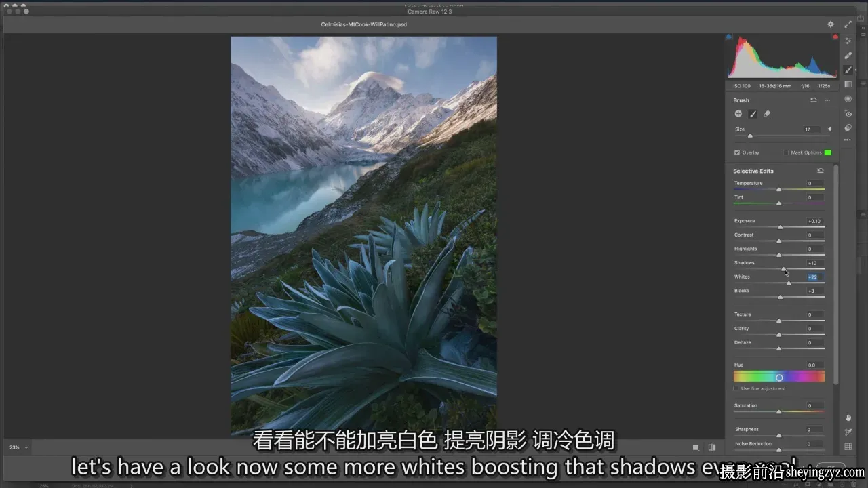Image resolution: width=868 pixels, height=488 pixels.
Task: Enable Use fine adjustment checkbox
Action: [x=737, y=388]
